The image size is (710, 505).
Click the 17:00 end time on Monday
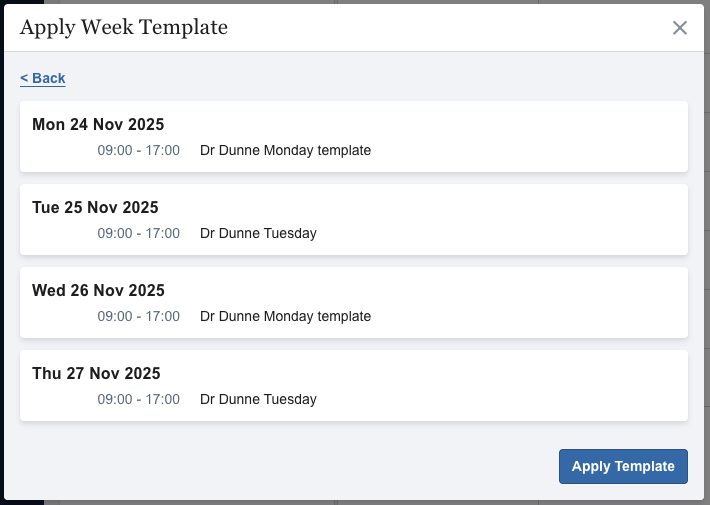(163, 151)
